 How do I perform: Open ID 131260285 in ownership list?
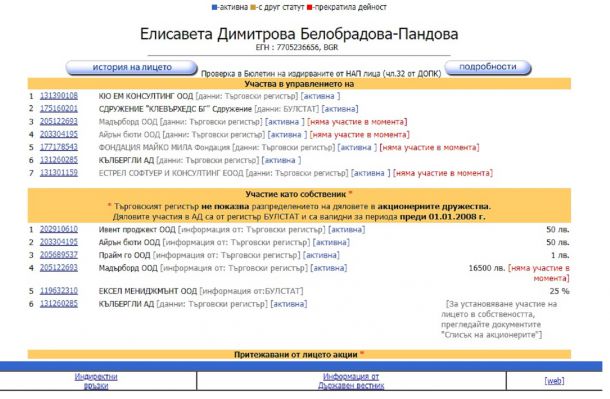coord(59,304)
